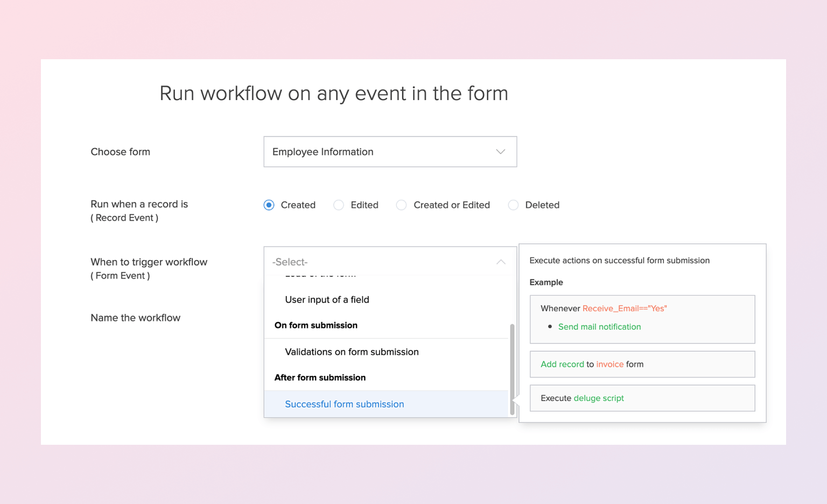Click the Receive_Email=="Yes" condition text
Screen dimensions: 827x504
click(x=625, y=309)
